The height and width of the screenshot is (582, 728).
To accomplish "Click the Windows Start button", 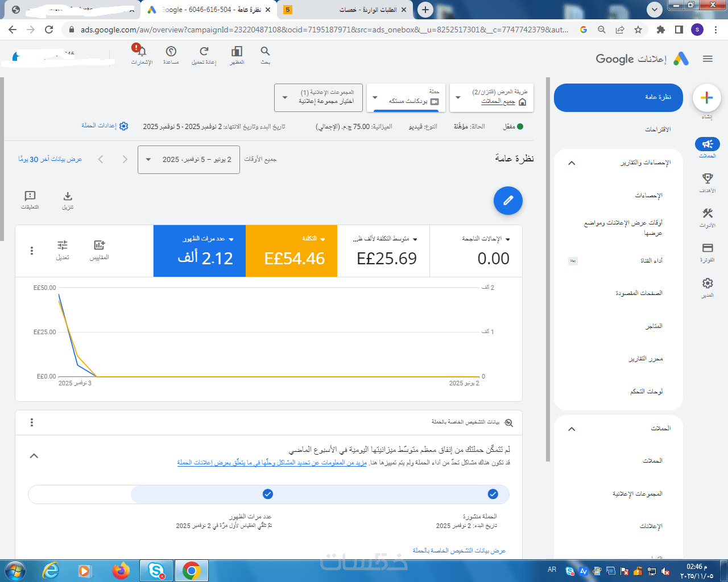I will click(14, 571).
